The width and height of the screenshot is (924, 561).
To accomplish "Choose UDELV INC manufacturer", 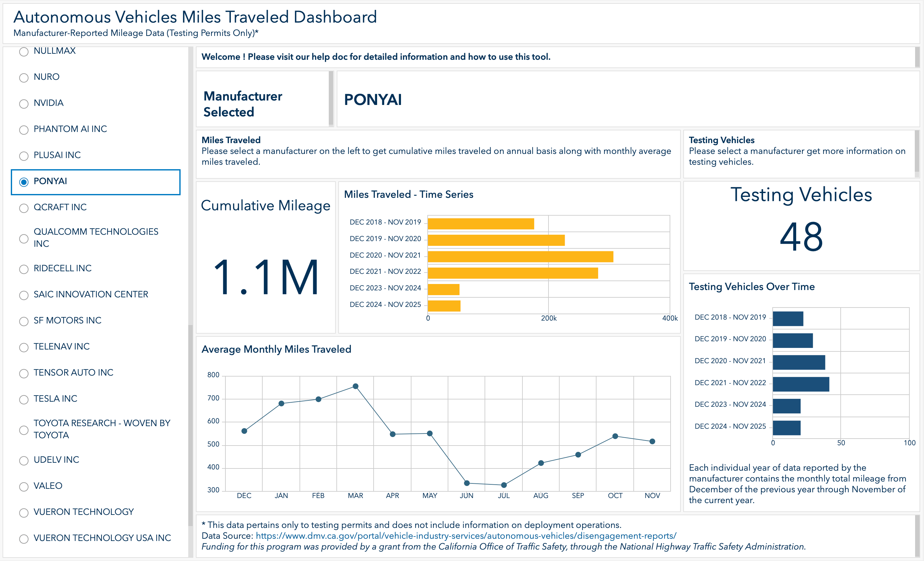I will click(x=24, y=460).
